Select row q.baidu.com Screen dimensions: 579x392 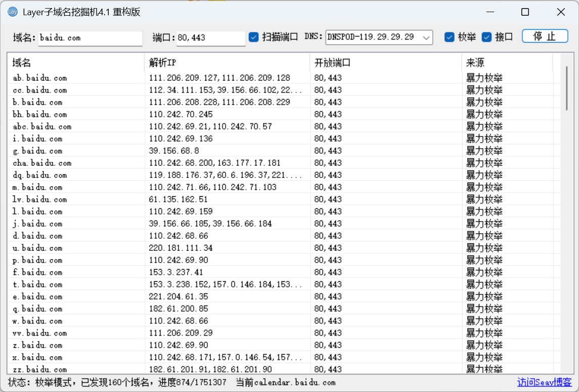tap(284, 309)
